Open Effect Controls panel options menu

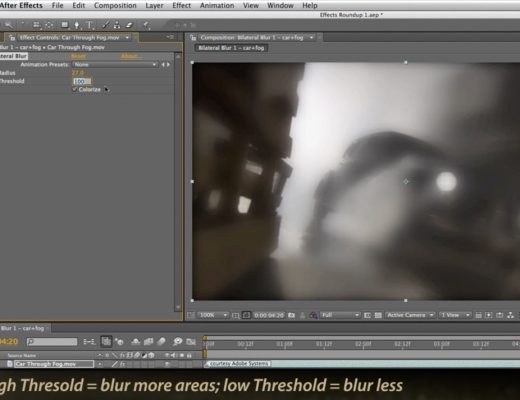(170, 37)
